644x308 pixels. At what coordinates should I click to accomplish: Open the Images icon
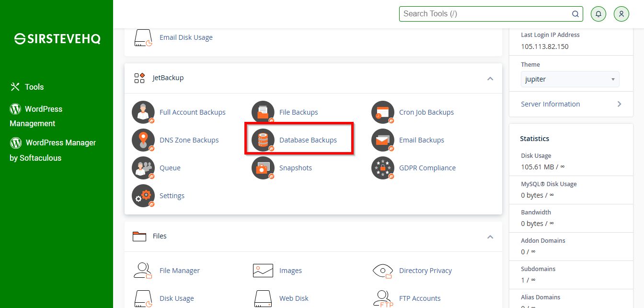point(263,271)
